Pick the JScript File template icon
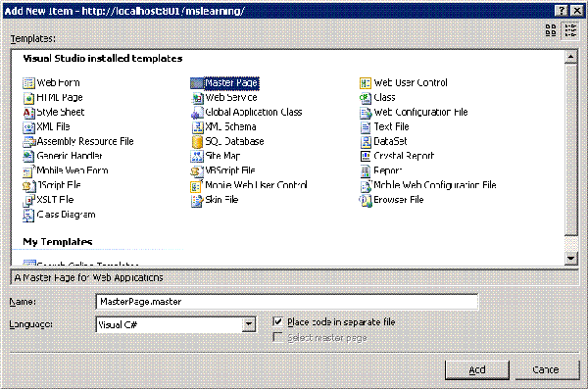588x389 pixels. pos(28,186)
